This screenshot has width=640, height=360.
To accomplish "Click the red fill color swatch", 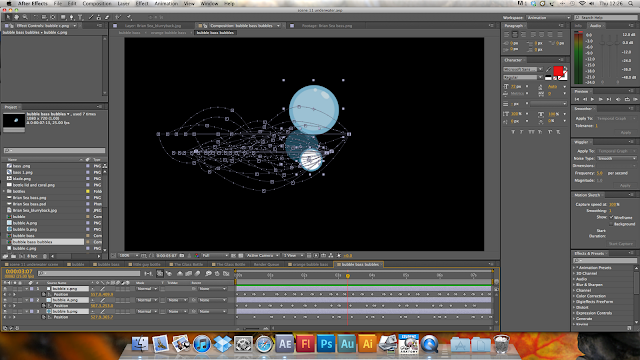I will pyautogui.click(x=558, y=71).
